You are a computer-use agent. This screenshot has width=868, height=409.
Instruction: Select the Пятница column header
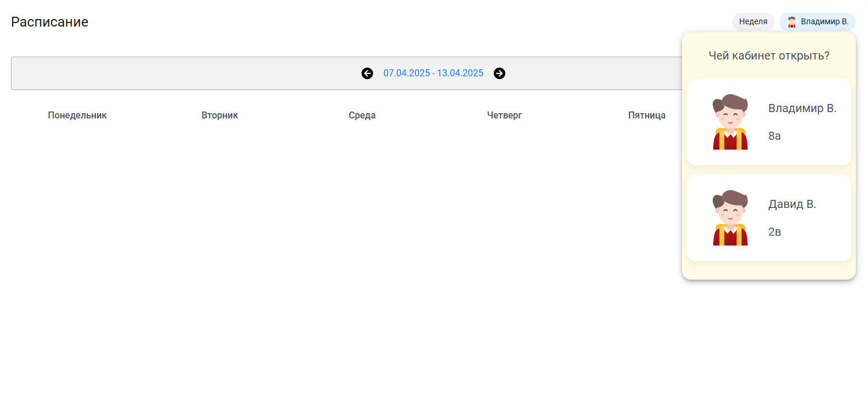[646, 116]
